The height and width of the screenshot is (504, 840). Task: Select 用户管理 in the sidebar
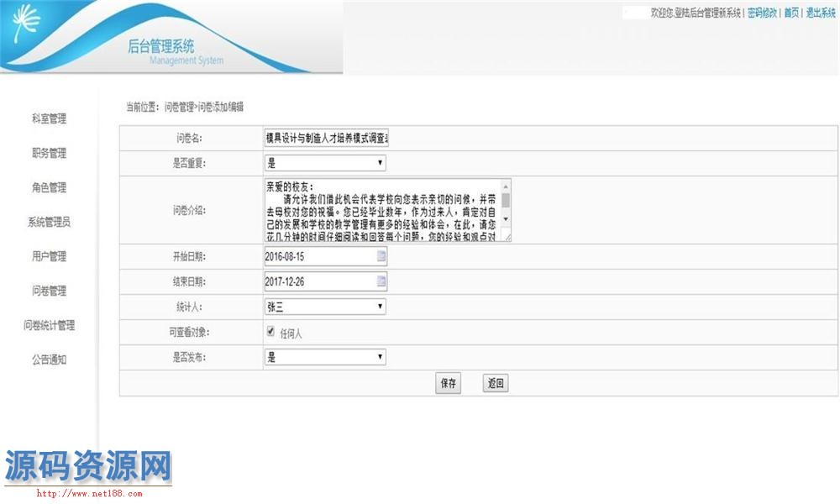[49, 256]
